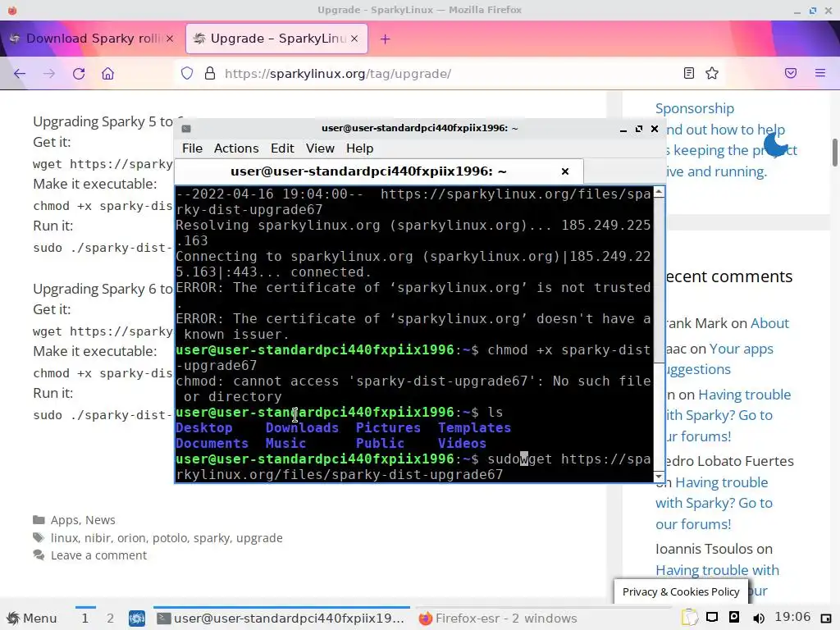Open the terminal File menu
Viewport: 840px width, 630px height.
(x=192, y=148)
